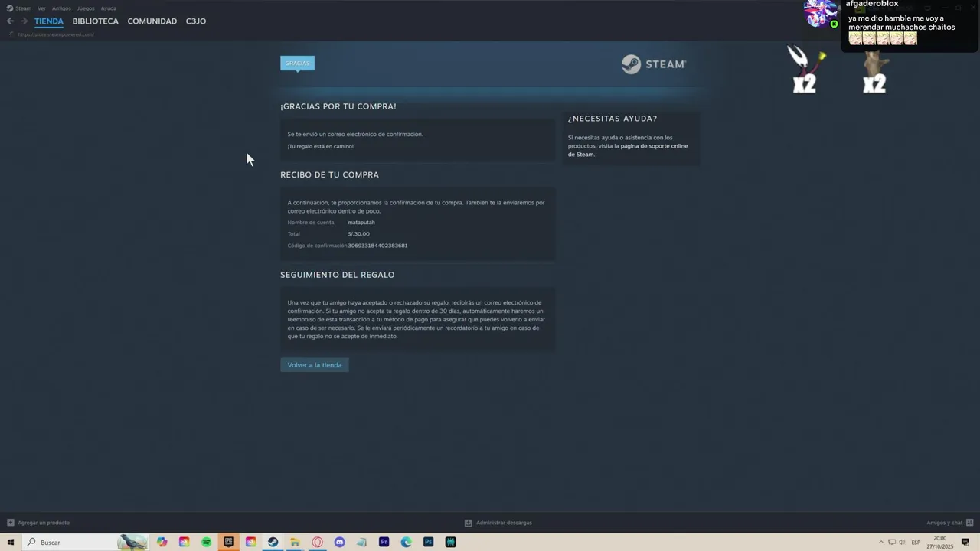980x551 pixels.
Task: Open Adobe Premiere Pro from taskbar
Action: point(384,542)
